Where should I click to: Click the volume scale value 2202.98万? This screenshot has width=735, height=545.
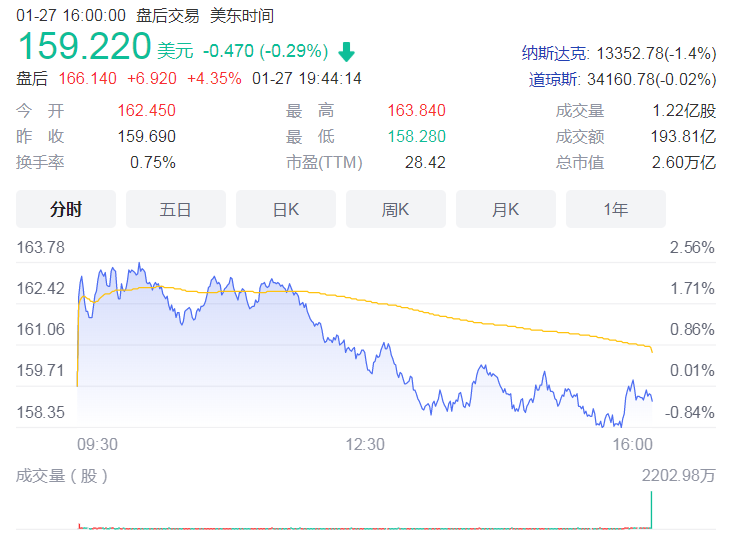[x=679, y=476]
